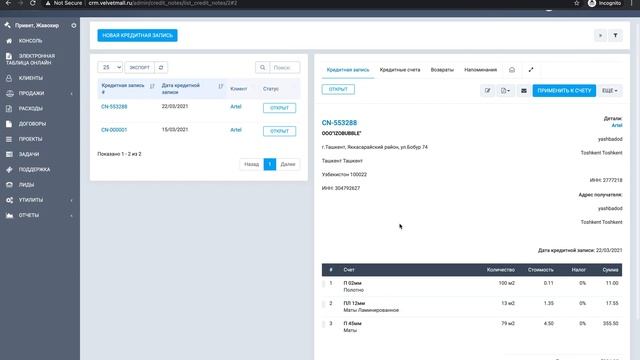Click the arrow toggle icon beside the filter

(600, 36)
